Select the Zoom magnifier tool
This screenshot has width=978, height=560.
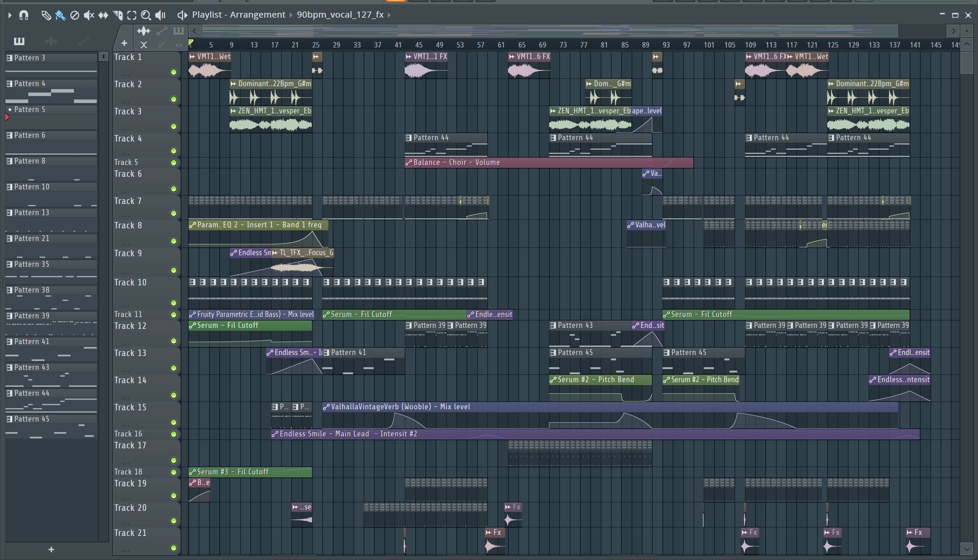tap(146, 15)
